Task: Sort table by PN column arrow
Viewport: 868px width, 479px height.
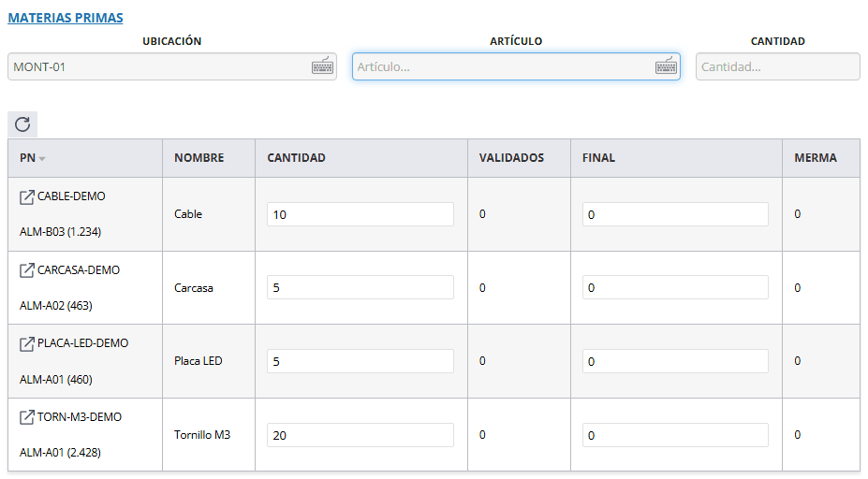Action: [42, 159]
